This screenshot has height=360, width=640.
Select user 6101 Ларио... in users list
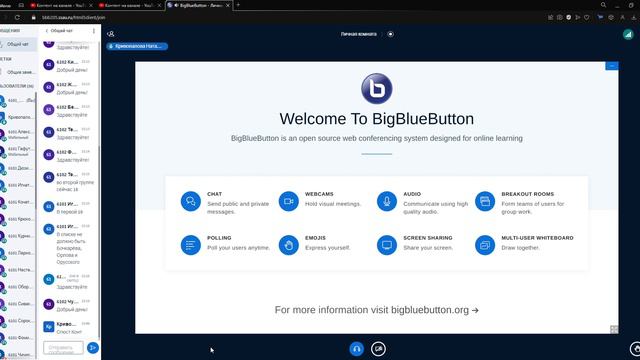tap(17, 253)
